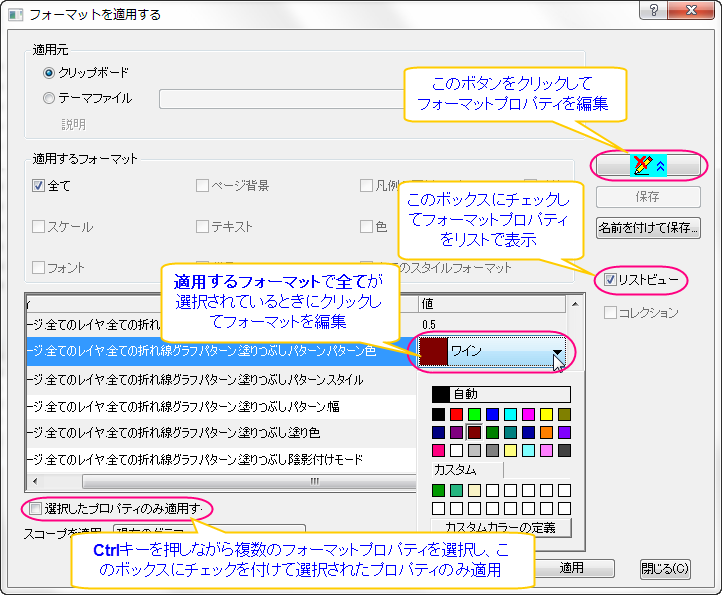Viewport: 722px width, 595px height.
Task: Pick the violet color swatch
Action: point(564,432)
